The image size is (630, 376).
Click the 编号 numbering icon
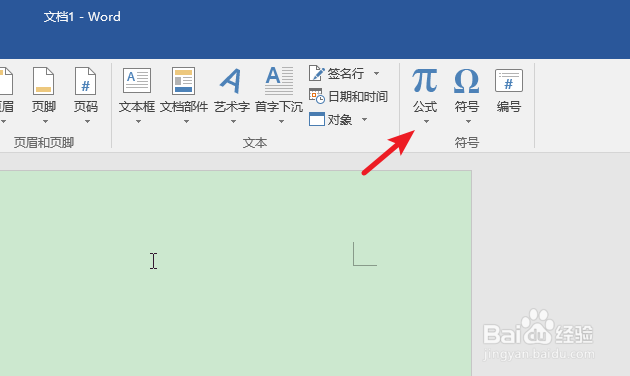pyautogui.click(x=509, y=81)
